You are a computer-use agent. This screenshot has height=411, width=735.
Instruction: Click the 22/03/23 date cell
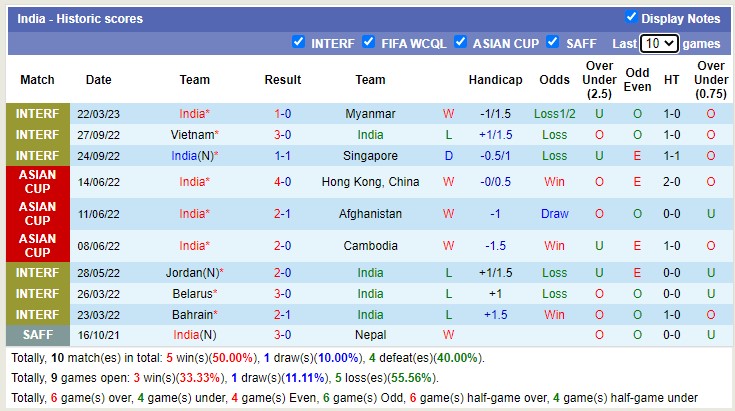(98, 114)
